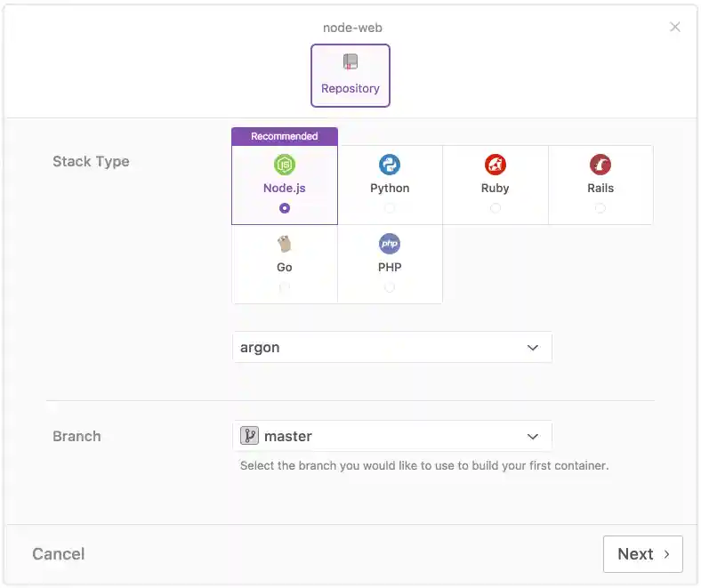The height and width of the screenshot is (588, 701).
Task: Click the Go gopher icon
Action: pyautogui.click(x=285, y=244)
